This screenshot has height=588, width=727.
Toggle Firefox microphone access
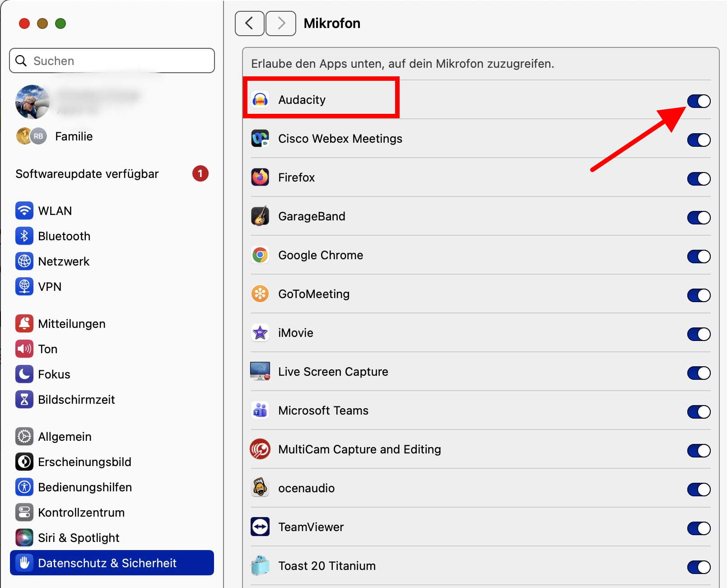tap(699, 179)
